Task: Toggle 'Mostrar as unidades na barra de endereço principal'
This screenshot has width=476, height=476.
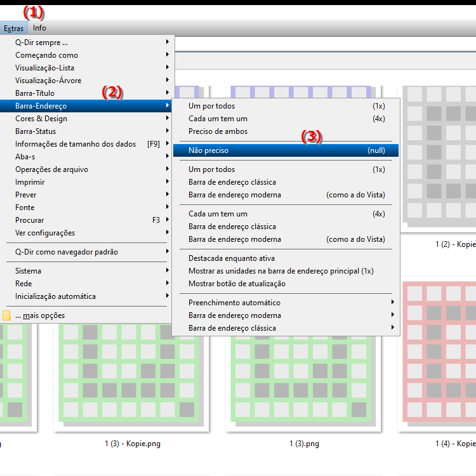Action: tap(286, 271)
